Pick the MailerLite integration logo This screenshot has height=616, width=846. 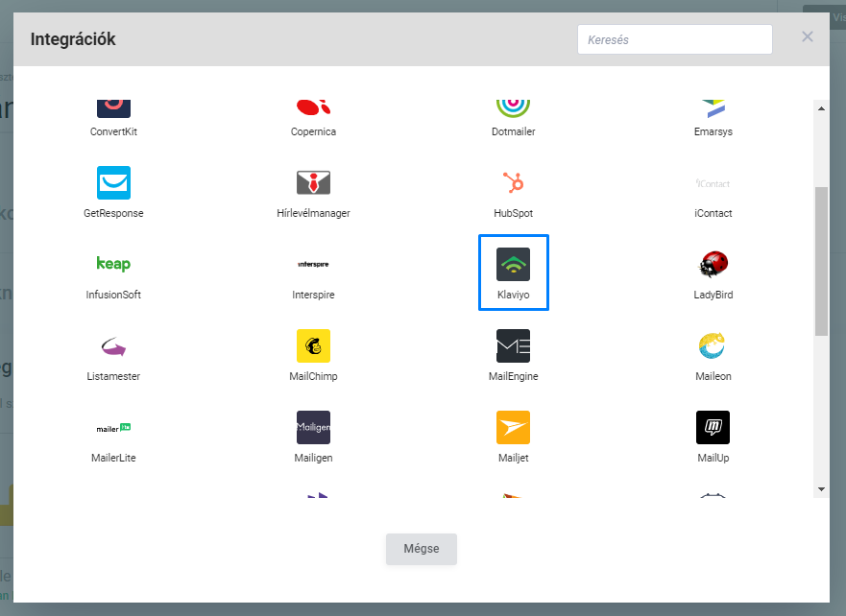pyautogui.click(x=113, y=428)
